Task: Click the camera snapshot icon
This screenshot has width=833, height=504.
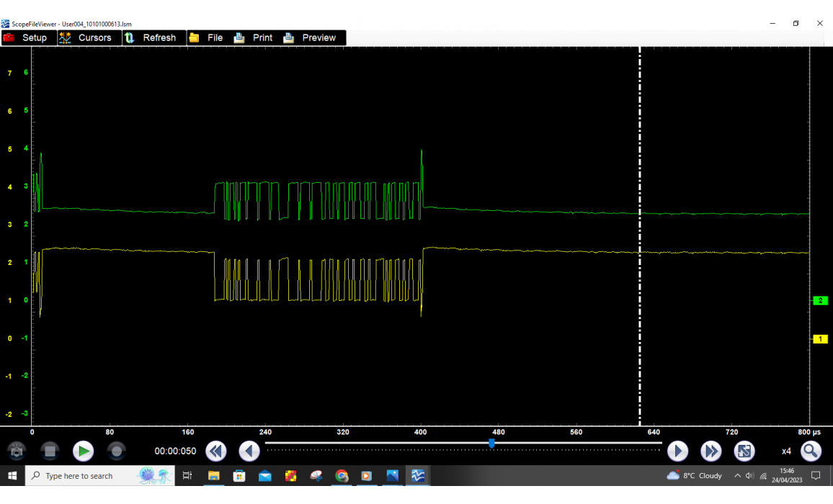Action: click(x=17, y=451)
